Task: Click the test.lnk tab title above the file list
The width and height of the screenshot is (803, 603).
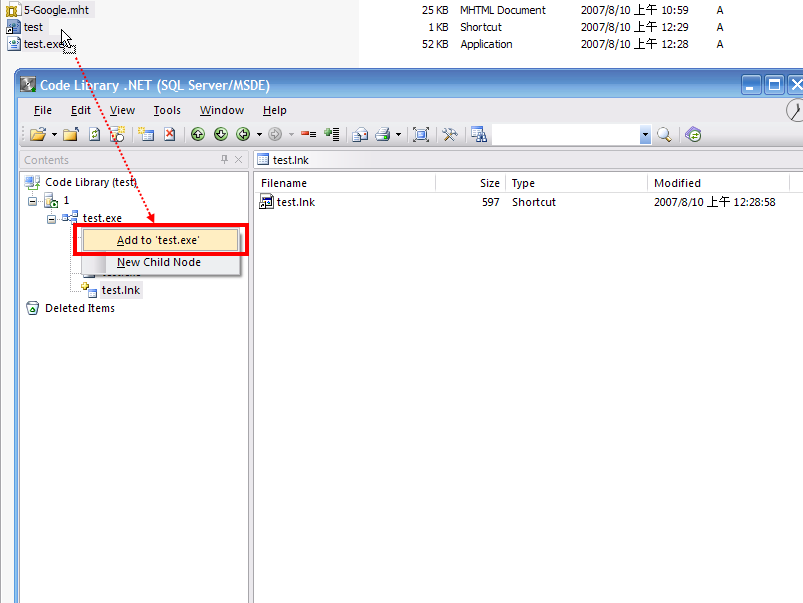Action: coord(291,160)
